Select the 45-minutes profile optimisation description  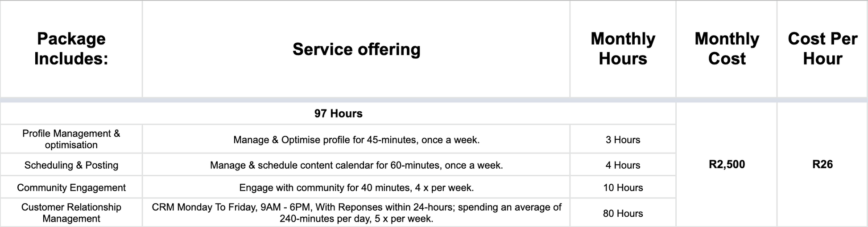click(x=356, y=140)
